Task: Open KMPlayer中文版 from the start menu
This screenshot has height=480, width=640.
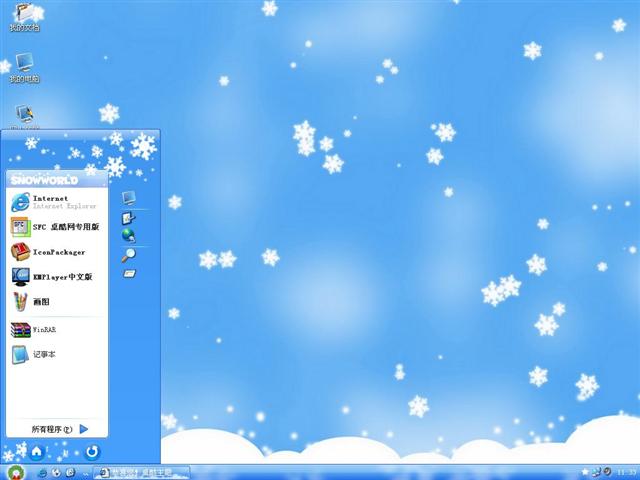Action: click(x=57, y=277)
